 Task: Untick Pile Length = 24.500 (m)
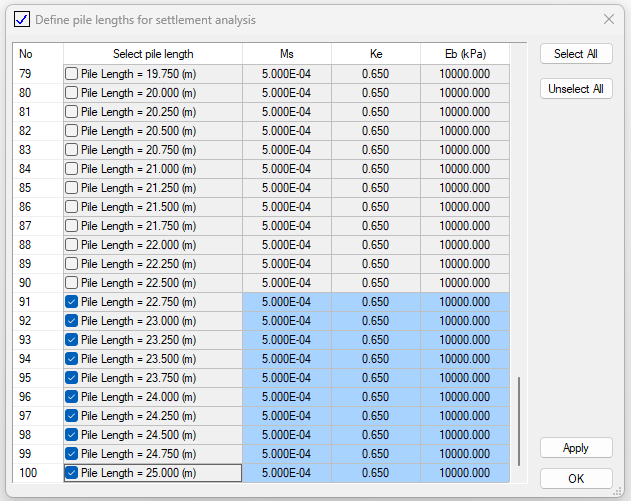coord(71,435)
